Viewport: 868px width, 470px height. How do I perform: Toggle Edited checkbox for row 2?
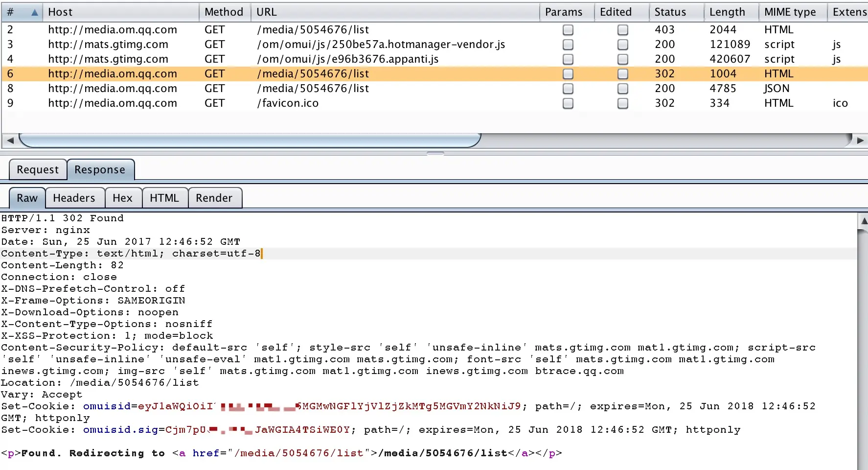click(623, 30)
